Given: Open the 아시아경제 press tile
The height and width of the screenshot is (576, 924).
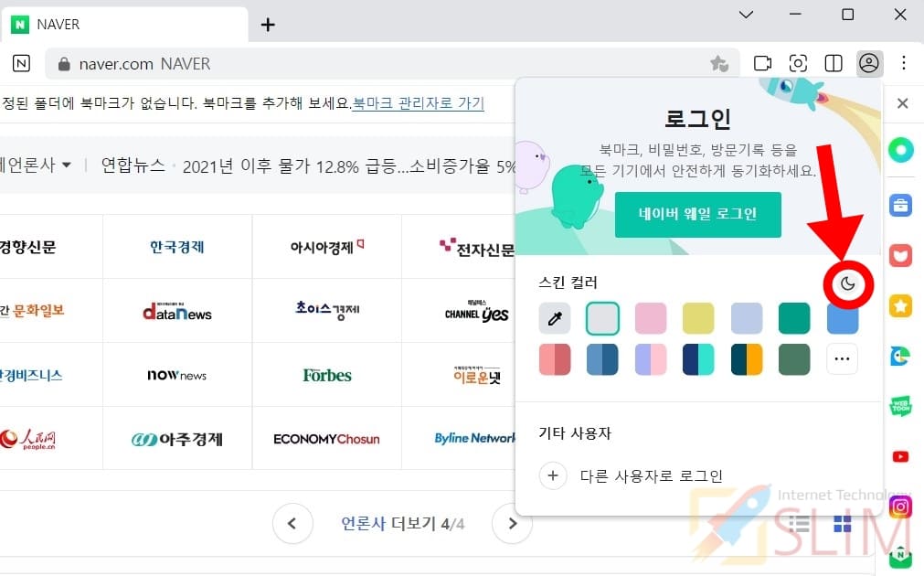Looking at the screenshot, I should 327,247.
